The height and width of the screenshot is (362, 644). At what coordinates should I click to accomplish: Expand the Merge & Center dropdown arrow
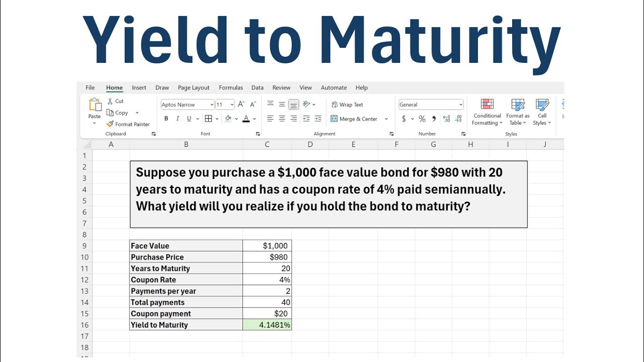(386, 119)
